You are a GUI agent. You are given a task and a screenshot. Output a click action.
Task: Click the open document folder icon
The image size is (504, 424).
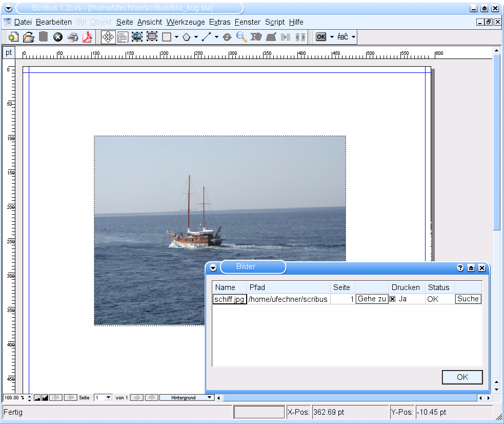(29, 37)
